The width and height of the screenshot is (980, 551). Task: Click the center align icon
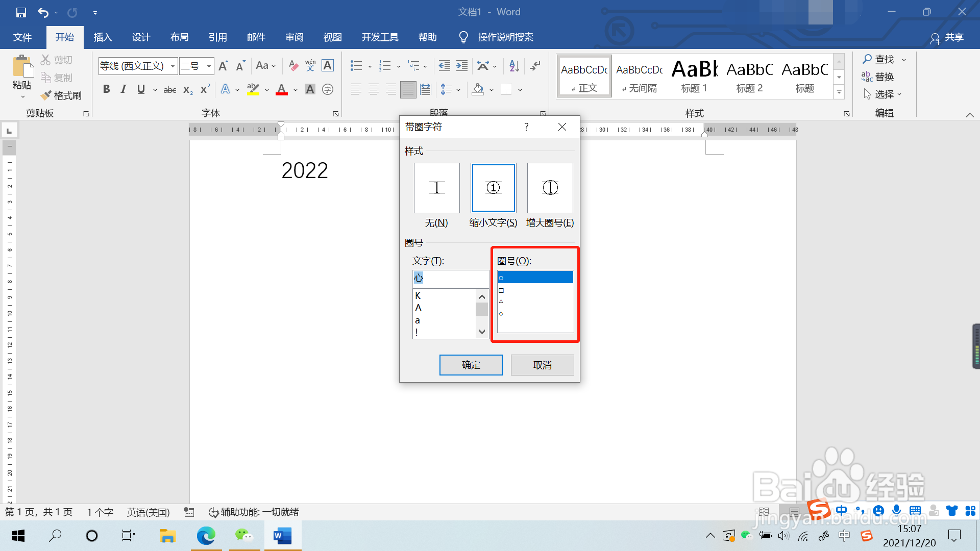(x=374, y=90)
